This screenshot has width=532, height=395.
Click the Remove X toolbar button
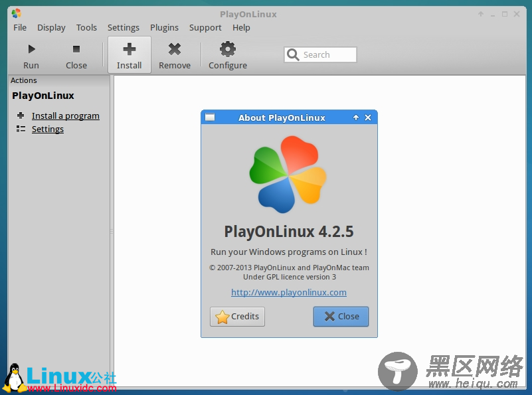point(175,55)
